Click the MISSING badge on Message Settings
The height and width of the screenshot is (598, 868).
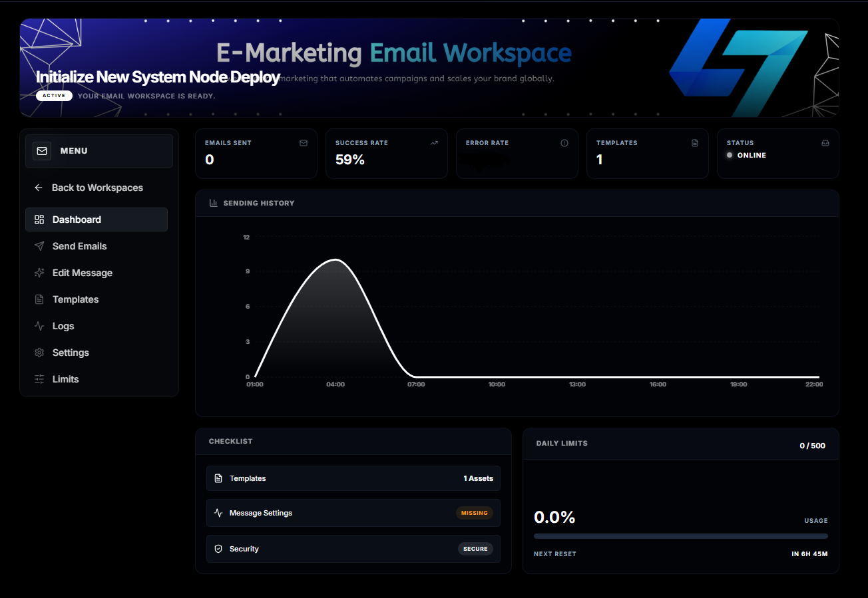[475, 513]
